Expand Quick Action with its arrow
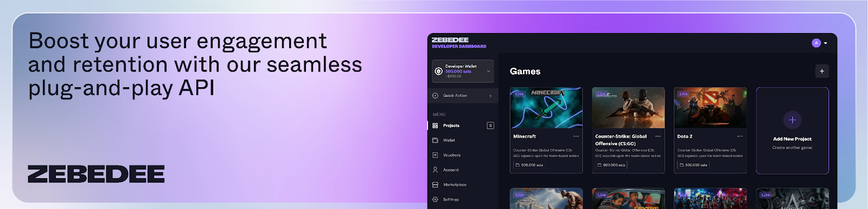 (x=490, y=96)
